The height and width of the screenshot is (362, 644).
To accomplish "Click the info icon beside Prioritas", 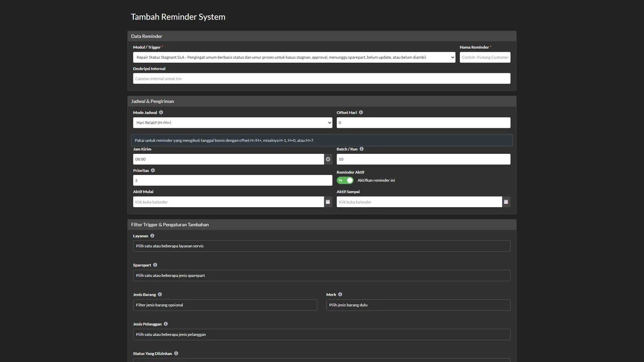I will [153, 170].
